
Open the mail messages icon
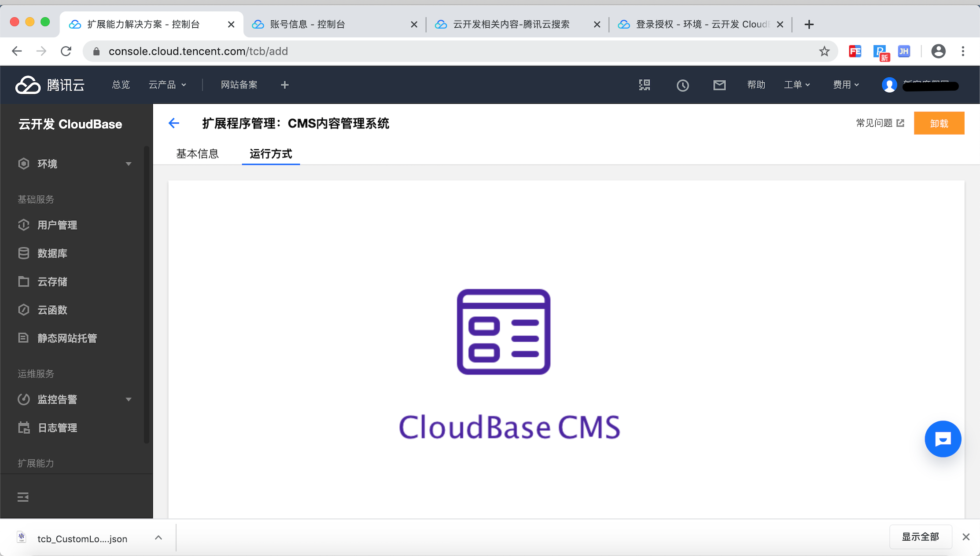pos(719,85)
